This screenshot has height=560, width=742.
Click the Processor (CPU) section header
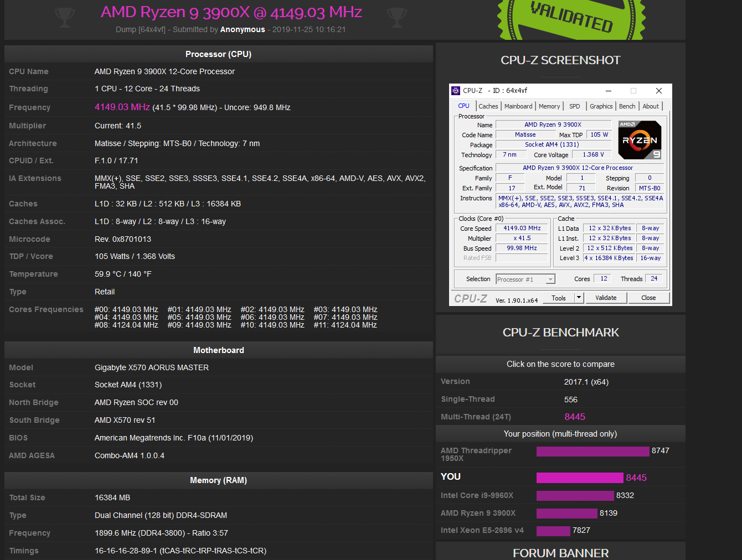[218, 54]
